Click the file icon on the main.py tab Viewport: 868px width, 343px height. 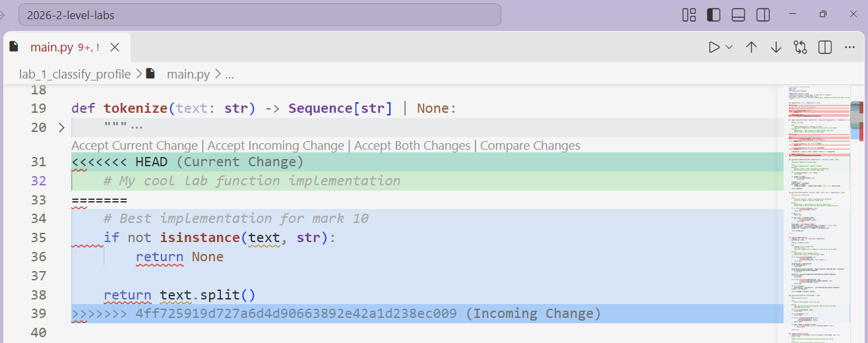[14, 47]
